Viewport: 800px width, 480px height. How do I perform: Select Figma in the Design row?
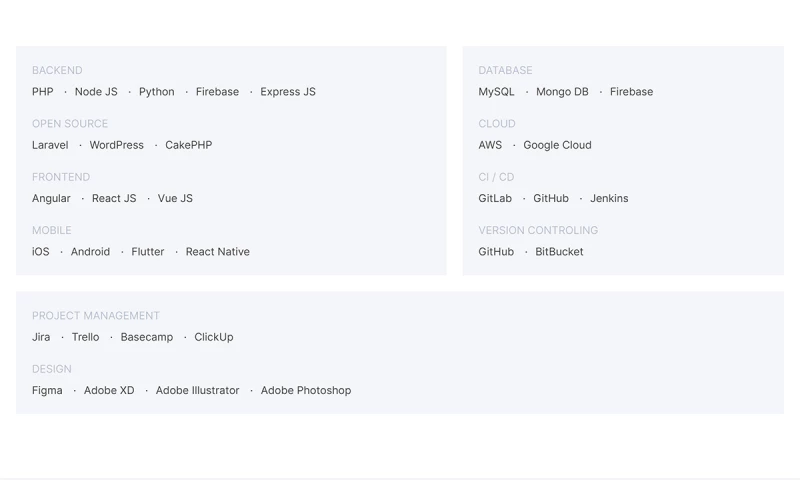tap(47, 391)
